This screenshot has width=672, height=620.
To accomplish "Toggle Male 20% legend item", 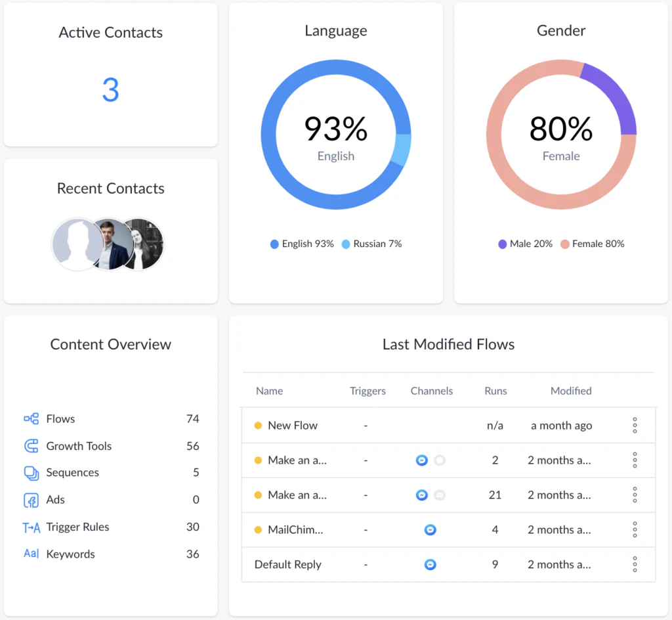I will tap(525, 244).
